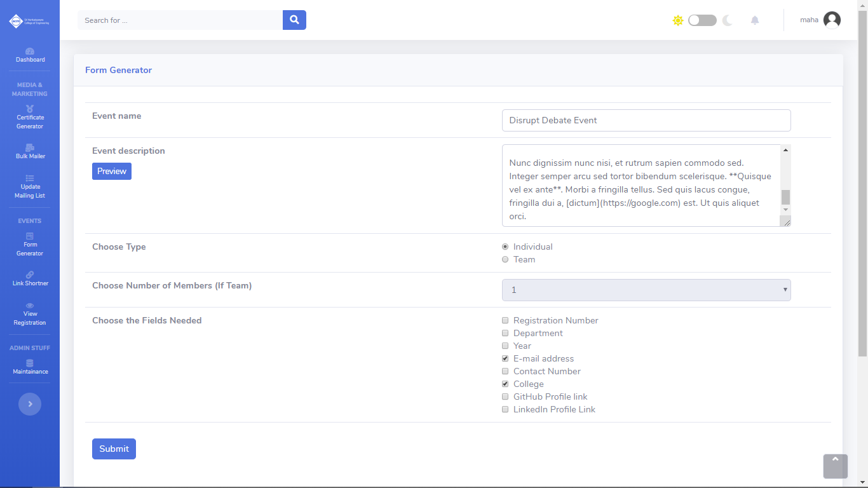The image size is (868, 488).
Task: Open View Registration in the sidebar
Action: [x=30, y=314]
